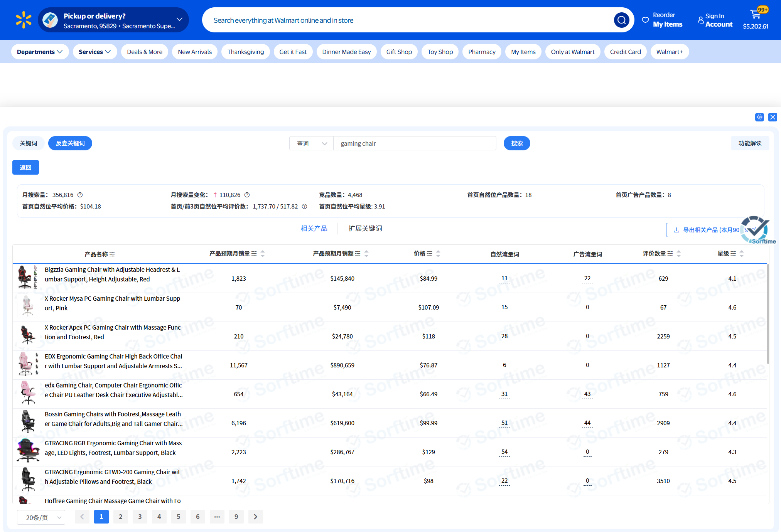Screen dimensions: 781x532
Task: Open the 查词 search type dropdown
Action: pyautogui.click(x=311, y=143)
